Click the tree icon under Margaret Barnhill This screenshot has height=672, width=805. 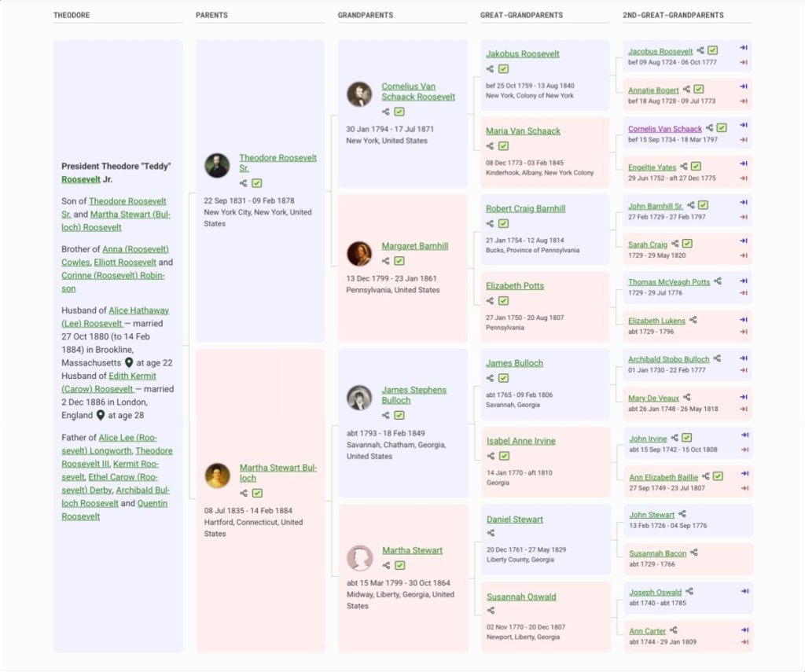pyautogui.click(x=386, y=261)
